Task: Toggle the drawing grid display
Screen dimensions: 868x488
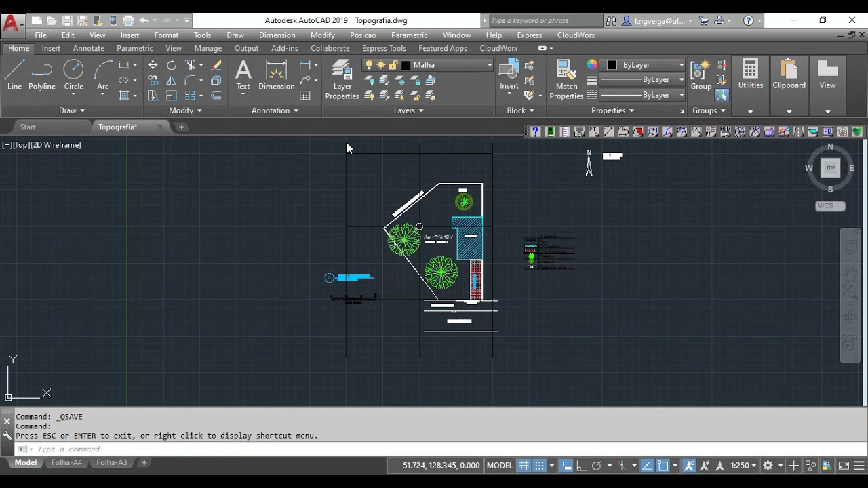Action: [524, 466]
